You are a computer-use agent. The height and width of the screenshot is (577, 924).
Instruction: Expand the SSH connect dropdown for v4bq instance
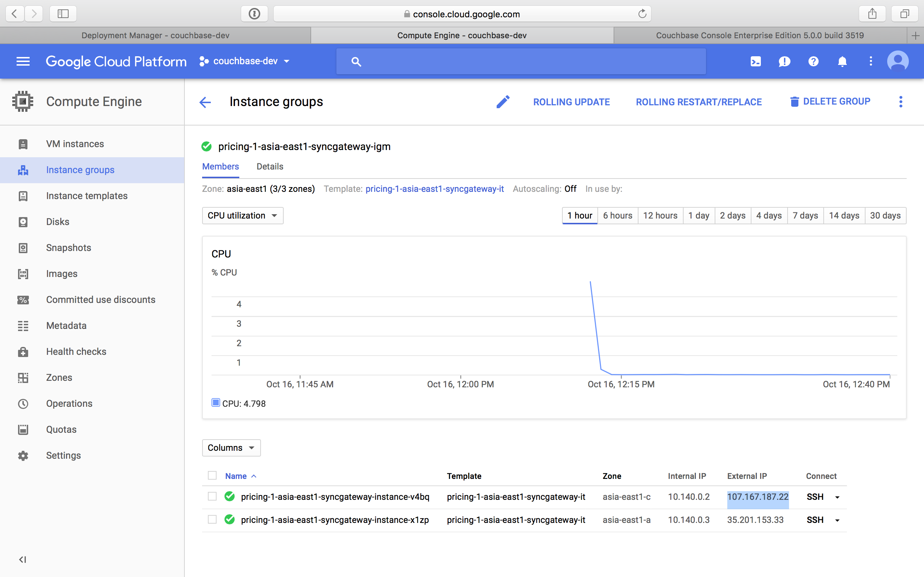837,497
